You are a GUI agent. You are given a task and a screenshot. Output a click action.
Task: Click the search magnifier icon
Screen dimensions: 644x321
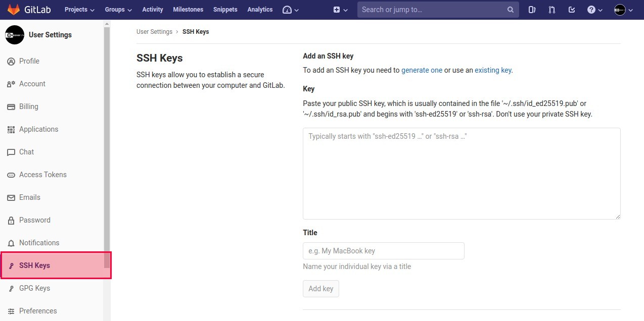pyautogui.click(x=511, y=10)
